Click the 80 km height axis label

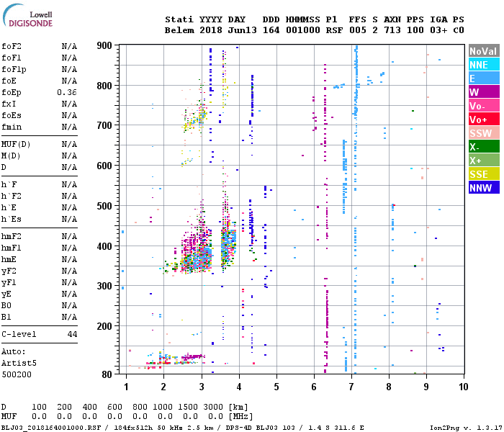pyautogui.click(x=107, y=374)
